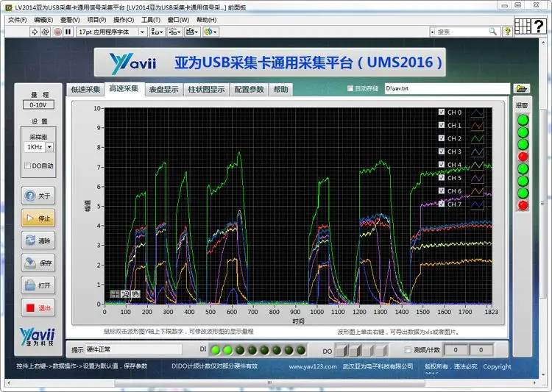Viewport: 552px width, 392px height.
Task: Click the 清除 clear button
Action: (x=38, y=240)
